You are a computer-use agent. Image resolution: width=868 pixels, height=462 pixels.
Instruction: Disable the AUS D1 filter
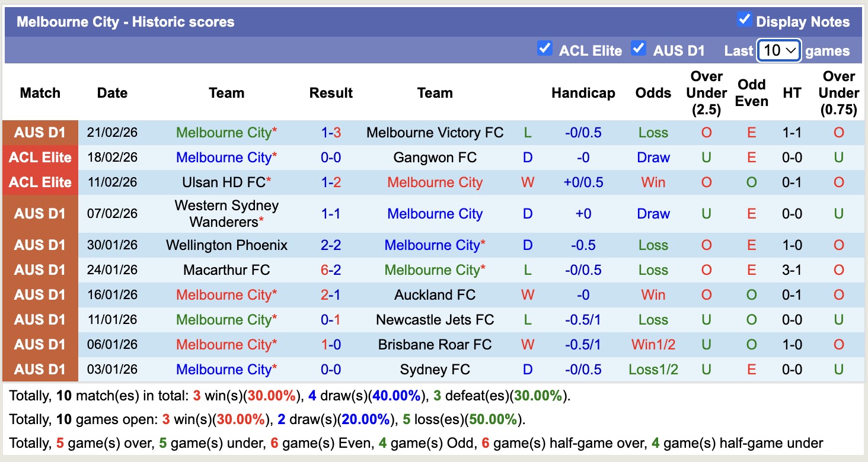639,50
